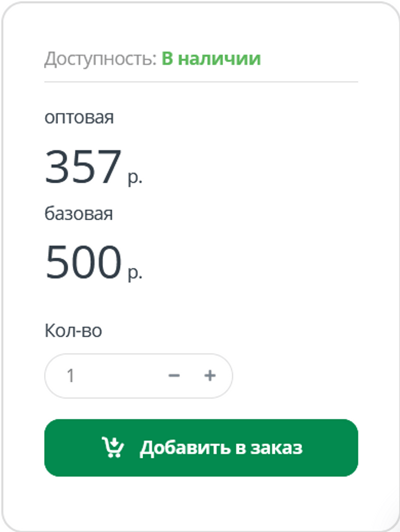Click the Кол-во label
This screenshot has width=400, height=532.
(x=73, y=331)
